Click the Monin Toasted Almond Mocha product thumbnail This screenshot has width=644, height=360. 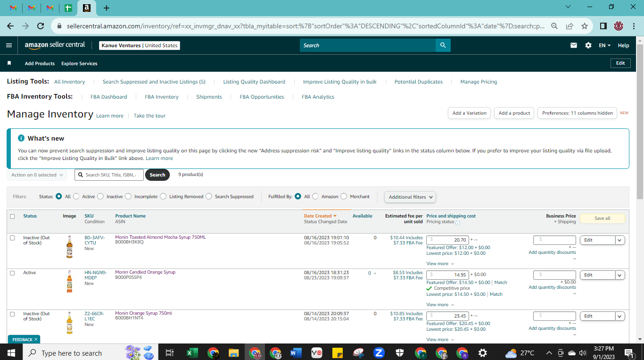69,247
